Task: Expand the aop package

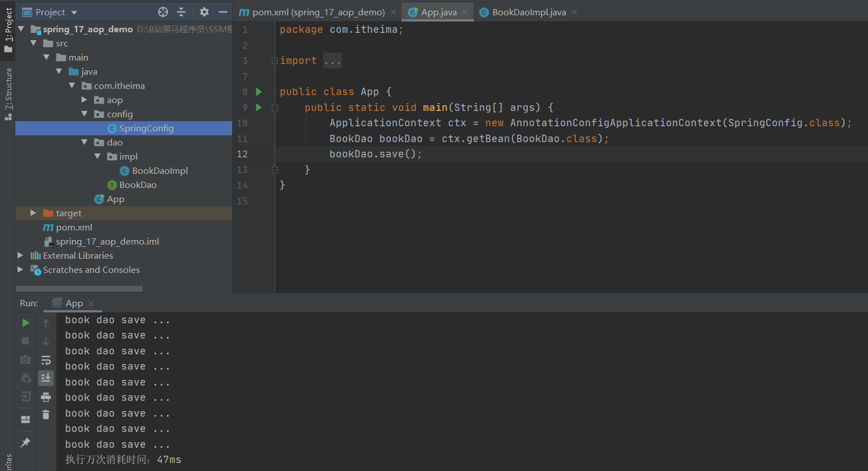Action: pos(84,100)
